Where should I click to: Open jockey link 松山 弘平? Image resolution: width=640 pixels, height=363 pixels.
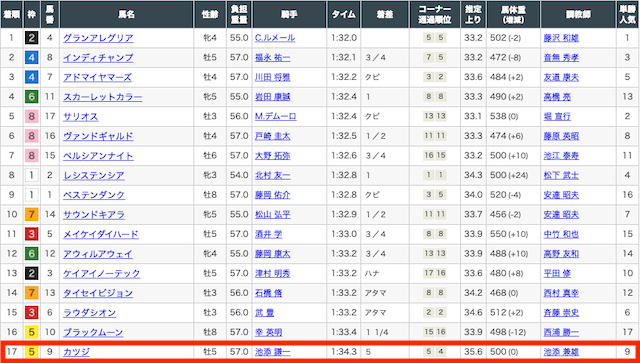(273, 214)
